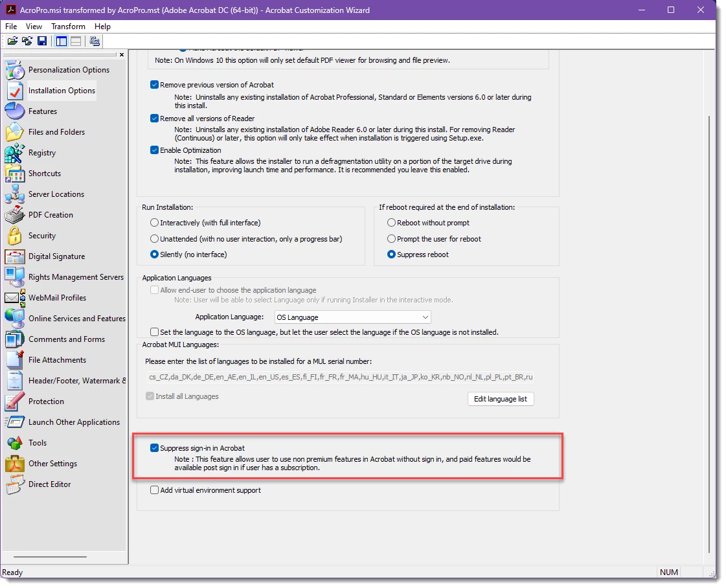Viewport: 726px width, 588px height.
Task: Check Add virtual environment support
Action: point(155,490)
